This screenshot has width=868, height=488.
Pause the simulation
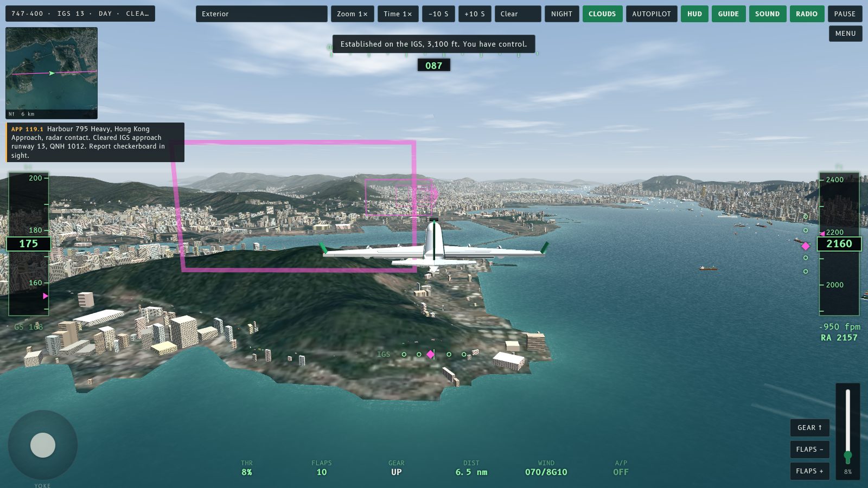coord(845,14)
